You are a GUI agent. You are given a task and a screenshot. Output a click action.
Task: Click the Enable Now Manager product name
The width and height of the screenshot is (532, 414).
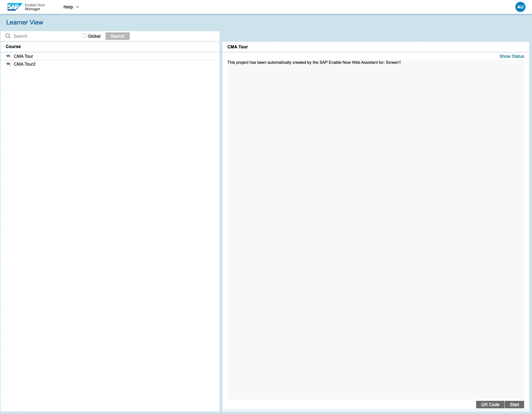pyautogui.click(x=35, y=7)
